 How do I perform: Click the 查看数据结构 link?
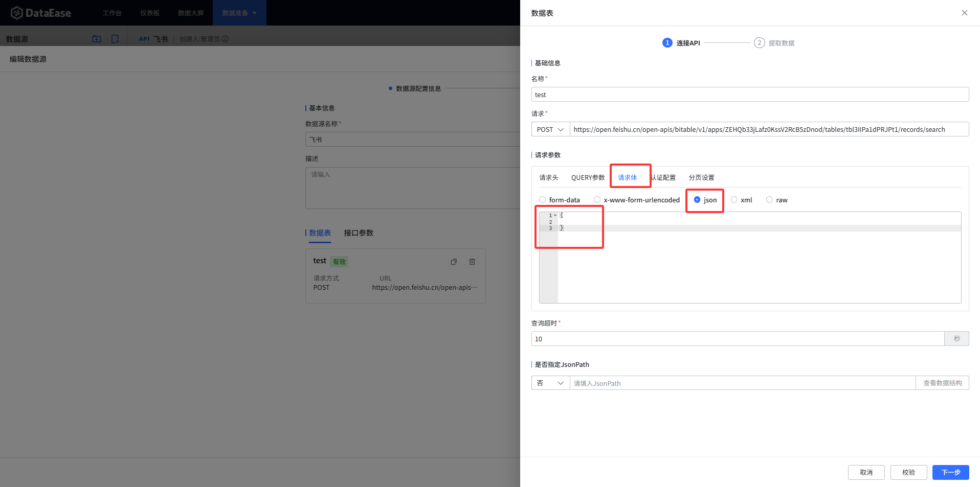[942, 382]
